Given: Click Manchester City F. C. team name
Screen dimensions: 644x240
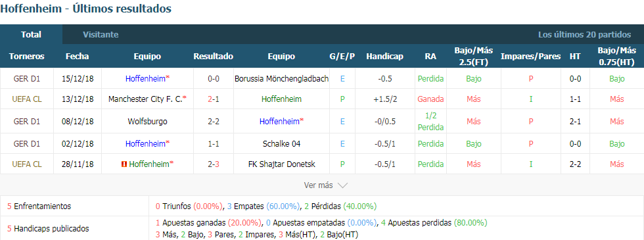Looking at the screenshot, I should tap(146, 99).
